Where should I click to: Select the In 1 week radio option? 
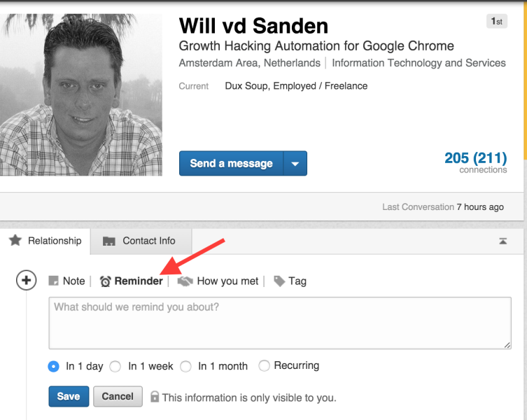point(115,366)
